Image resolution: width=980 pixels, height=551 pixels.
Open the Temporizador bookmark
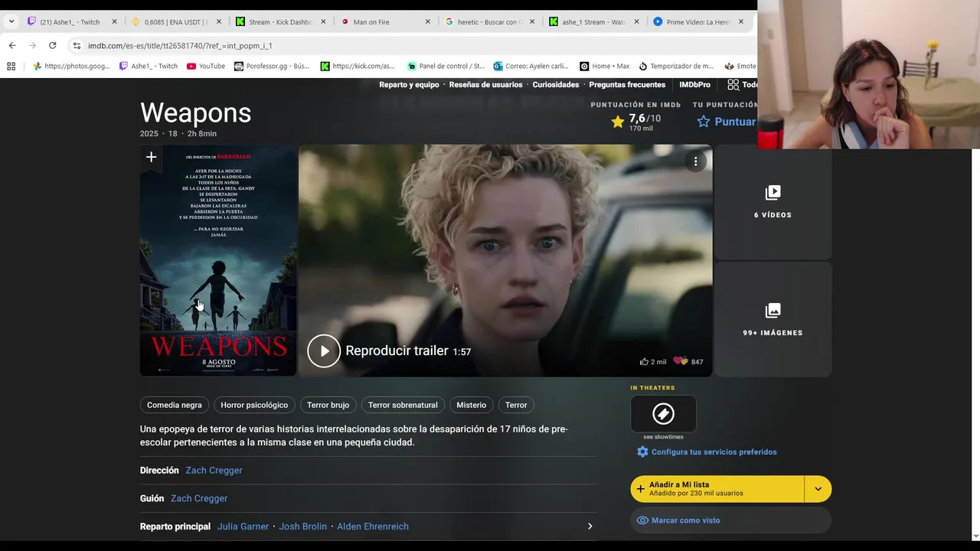point(676,67)
